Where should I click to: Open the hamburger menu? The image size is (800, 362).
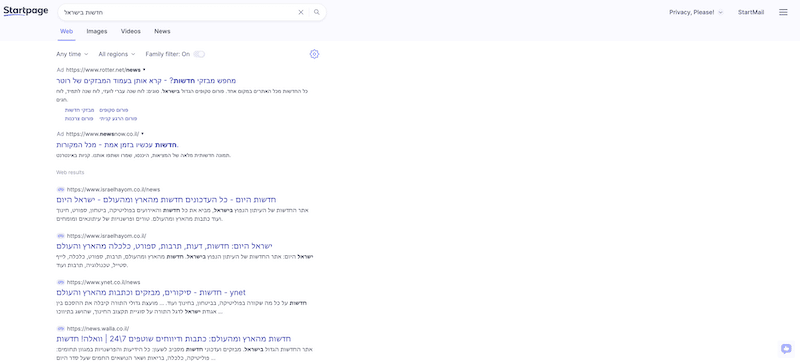(x=783, y=12)
